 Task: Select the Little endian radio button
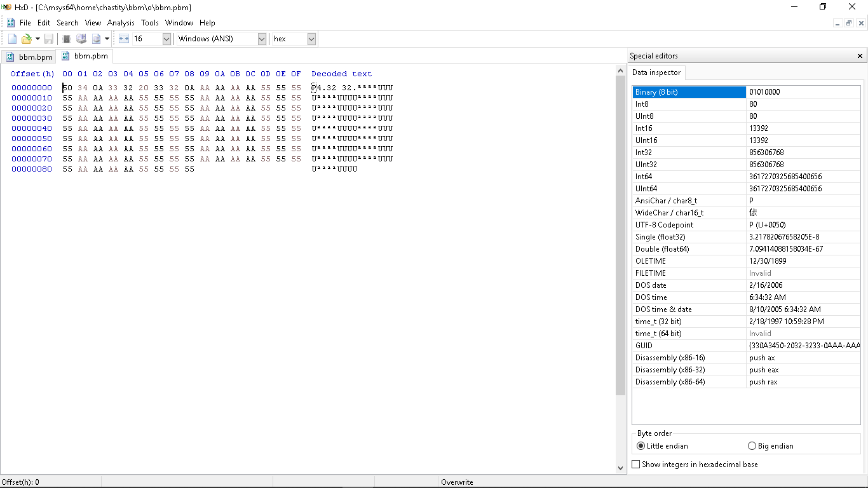pyautogui.click(x=641, y=445)
